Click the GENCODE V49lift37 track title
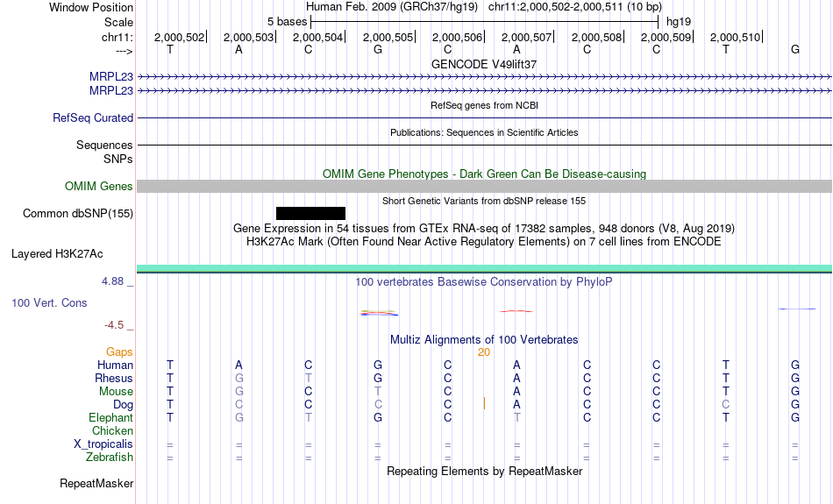The width and height of the screenshot is (833, 504). click(x=483, y=64)
